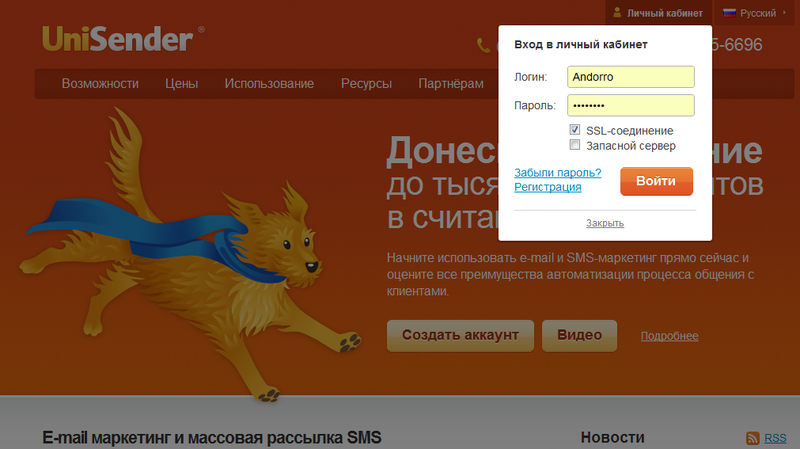Click the Войти login button

[656, 181]
